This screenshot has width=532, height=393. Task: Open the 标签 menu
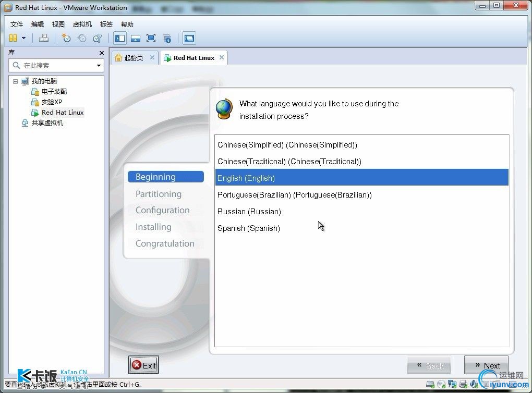106,24
